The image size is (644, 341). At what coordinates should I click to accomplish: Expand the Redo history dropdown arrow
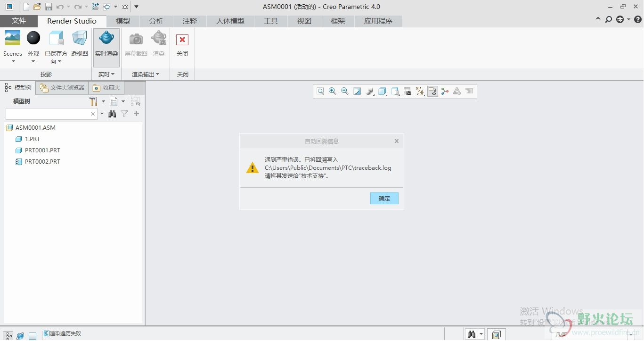coord(86,7)
